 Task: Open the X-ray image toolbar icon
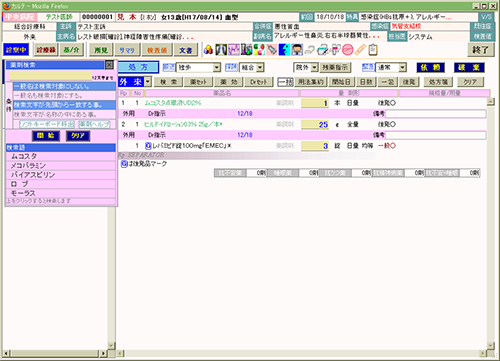tap(221, 50)
